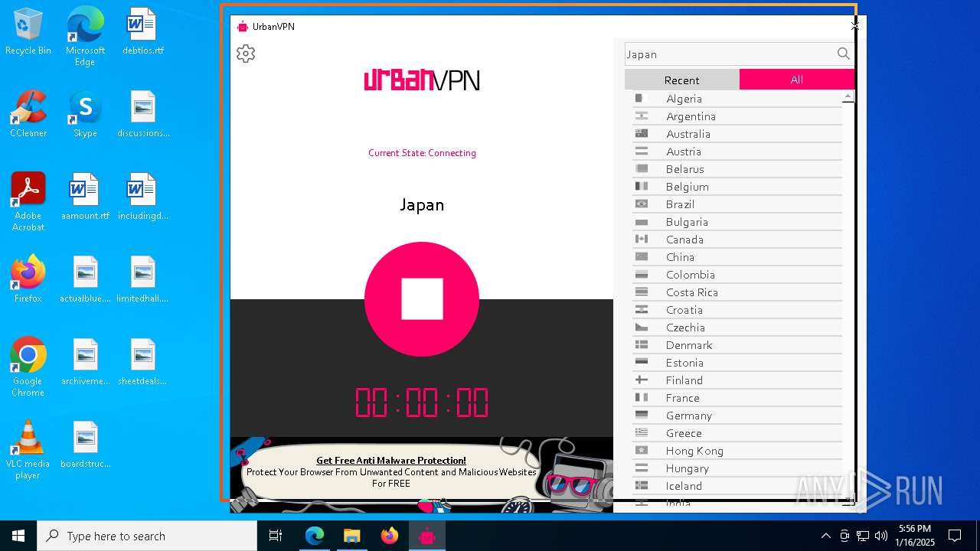Choose Germany server
Screen dimensions: 980x551
click(x=737, y=416)
